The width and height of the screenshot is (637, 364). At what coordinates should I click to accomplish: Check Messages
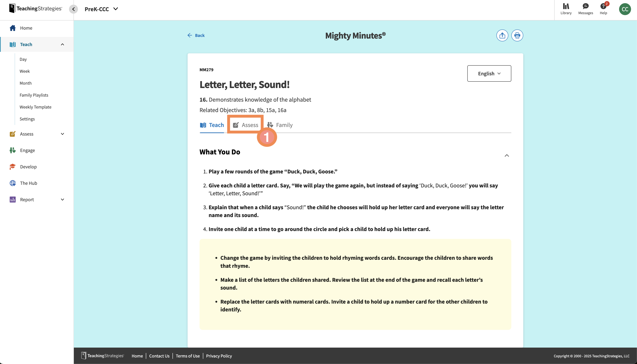point(585,9)
